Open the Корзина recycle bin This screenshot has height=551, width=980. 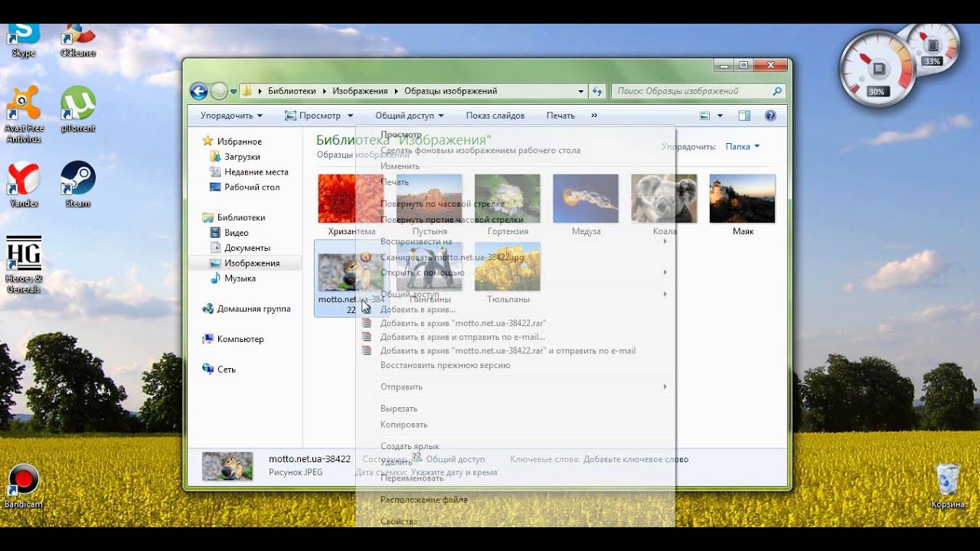(x=948, y=486)
